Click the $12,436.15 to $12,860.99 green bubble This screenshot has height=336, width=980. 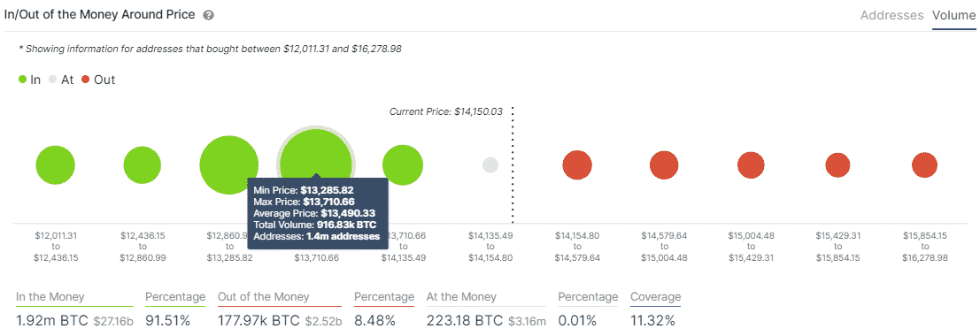pyautogui.click(x=143, y=165)
